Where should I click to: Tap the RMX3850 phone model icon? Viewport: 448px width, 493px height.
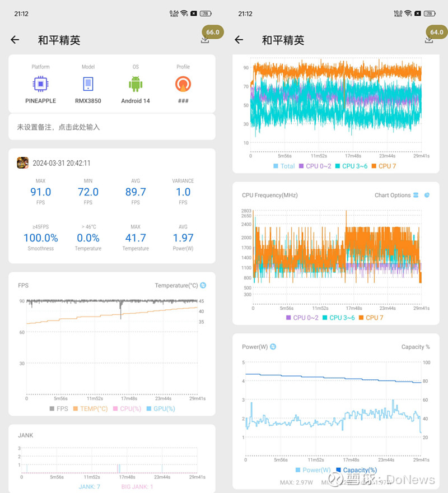[x=88, y=84]
